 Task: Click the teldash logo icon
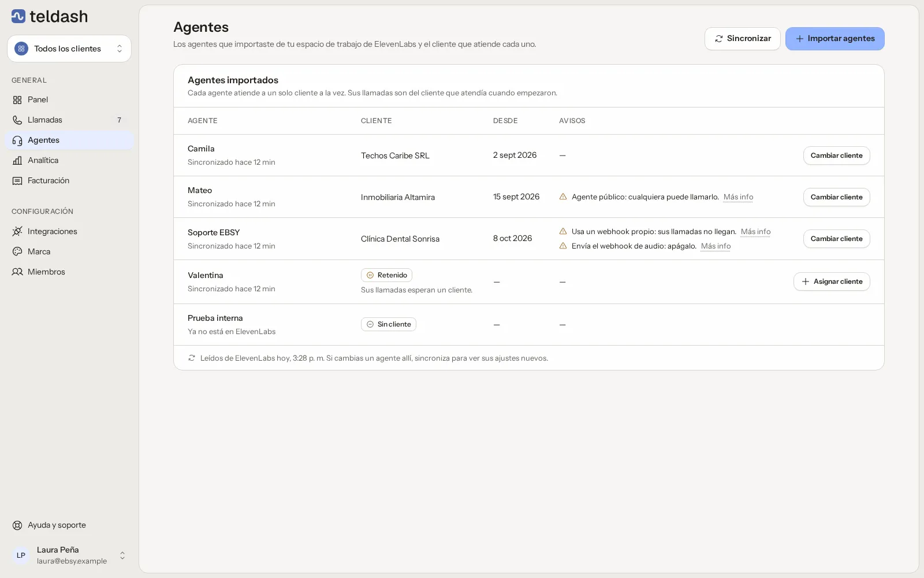[18, 16]
